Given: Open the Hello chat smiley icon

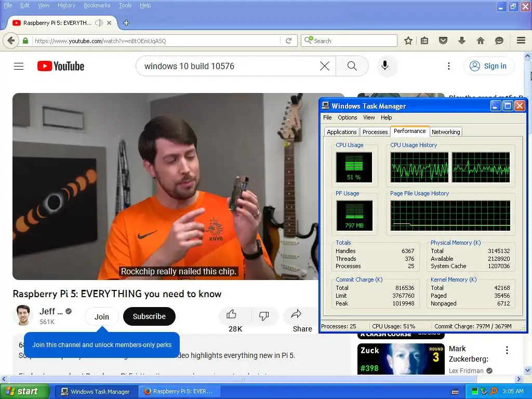Looking at the screenshot, I should point(499,41).
